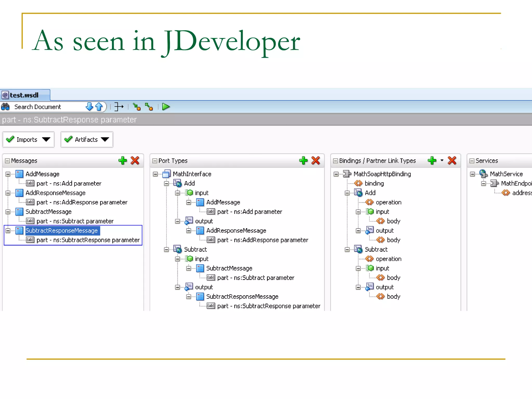
Task: Select operation under the binding's Add
Action: [x=388, y=202]
